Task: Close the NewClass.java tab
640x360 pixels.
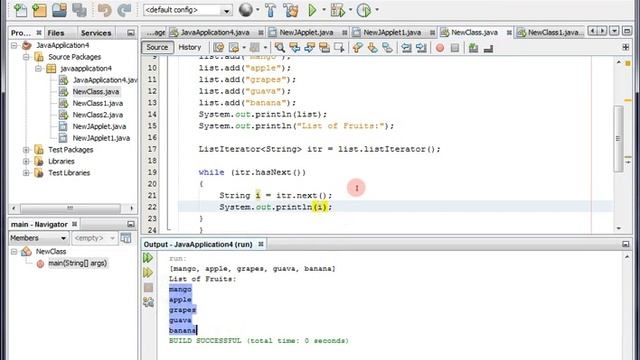Action: coord(509,32)
